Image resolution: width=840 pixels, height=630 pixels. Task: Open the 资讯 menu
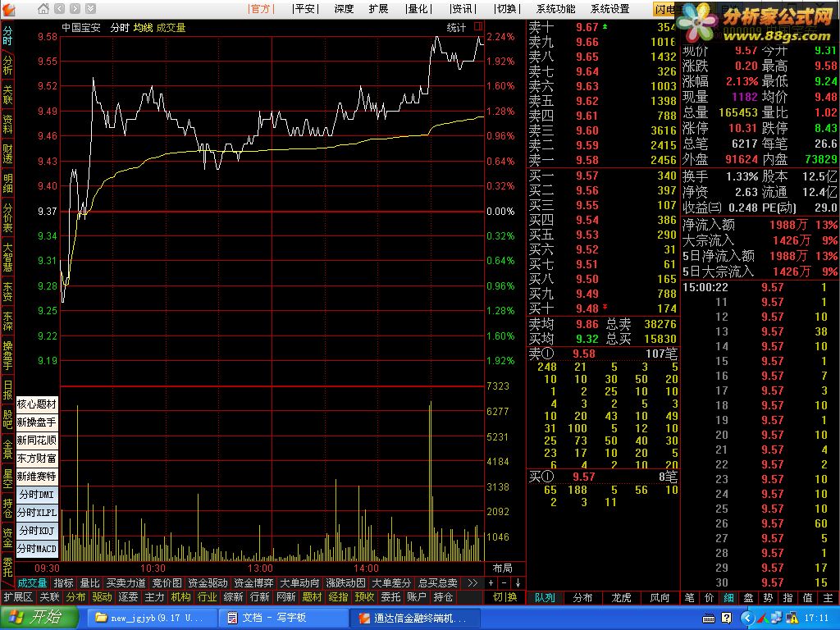click(463, 8)
